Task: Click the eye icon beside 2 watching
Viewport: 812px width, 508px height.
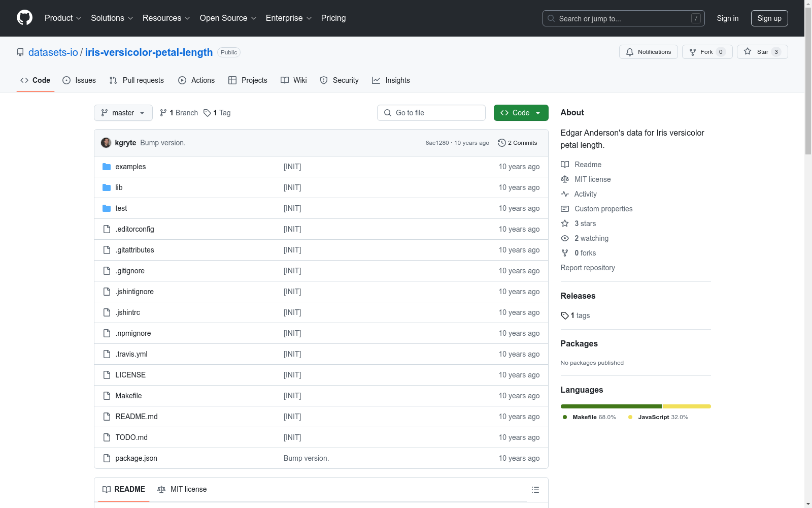Action: (565, 238)
